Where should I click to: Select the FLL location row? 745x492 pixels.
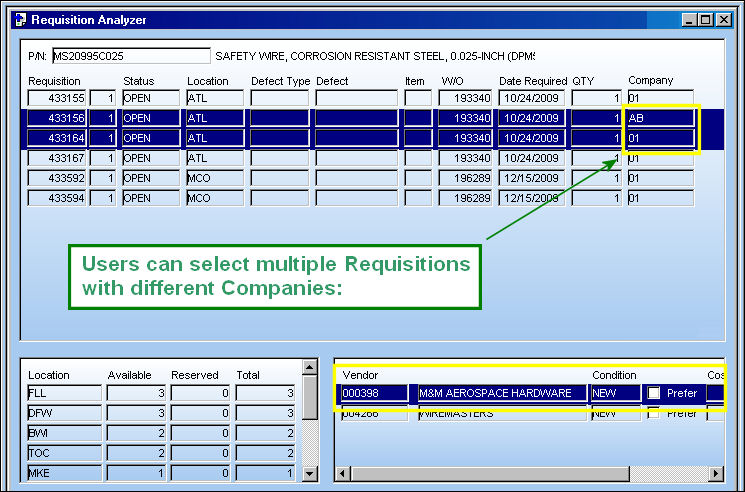[x=161, y=393]
